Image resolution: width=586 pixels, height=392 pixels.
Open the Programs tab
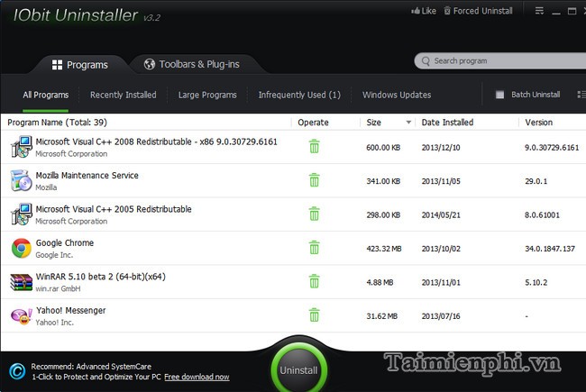[x=80, y=65]
